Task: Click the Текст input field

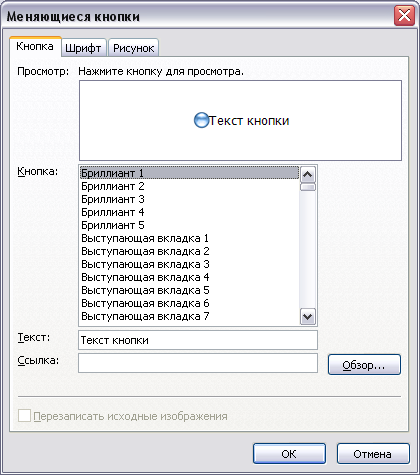Action: pos(198,340)
